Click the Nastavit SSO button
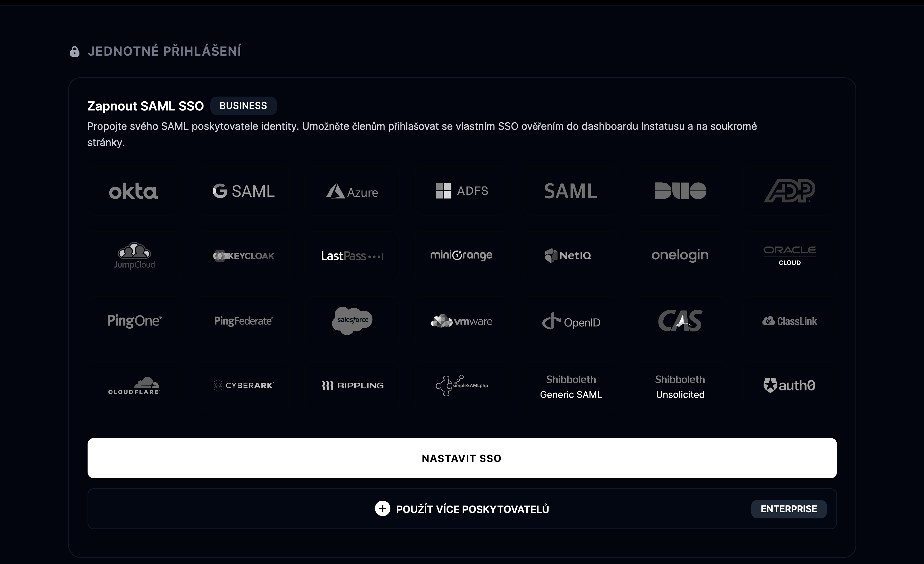The width and height of the screenshot is (924, 564). coord(462,458)
